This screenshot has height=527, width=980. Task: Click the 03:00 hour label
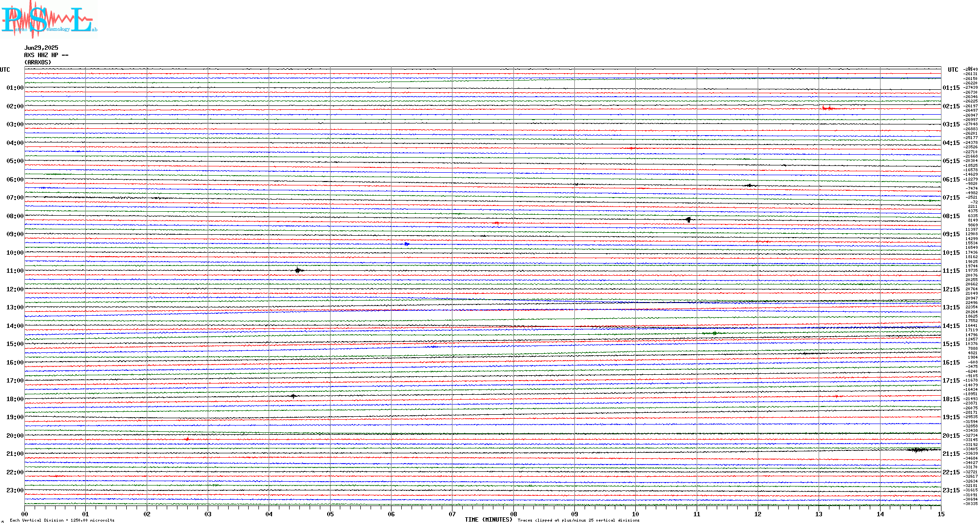pos(15,124)
